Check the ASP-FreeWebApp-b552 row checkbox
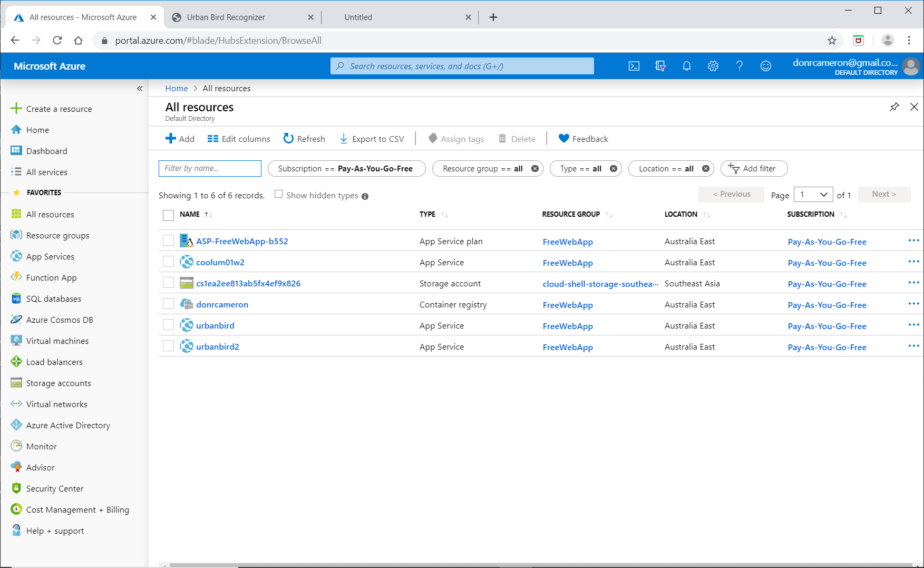Viewport: 924px width, 568px height. point(168,240)
